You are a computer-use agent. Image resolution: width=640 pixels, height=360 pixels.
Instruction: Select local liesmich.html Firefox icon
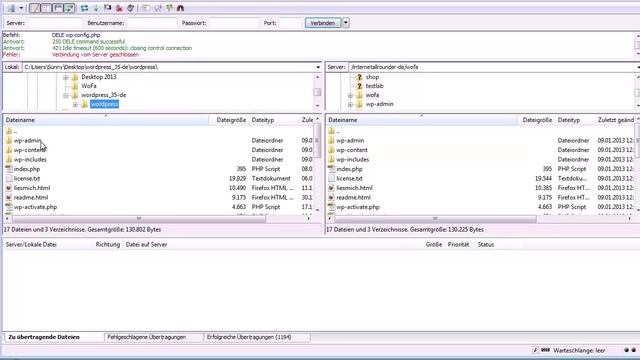(x=9, y=188)
